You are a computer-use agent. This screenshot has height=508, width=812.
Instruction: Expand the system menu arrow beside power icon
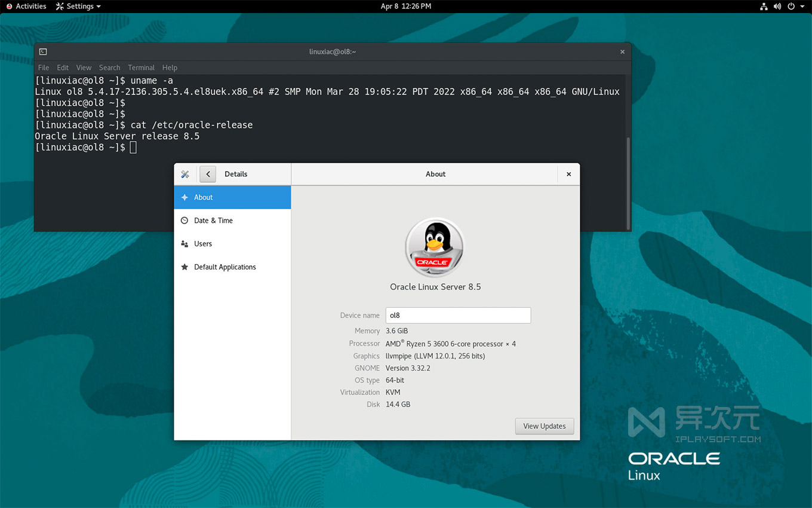[x=802, y=7]
